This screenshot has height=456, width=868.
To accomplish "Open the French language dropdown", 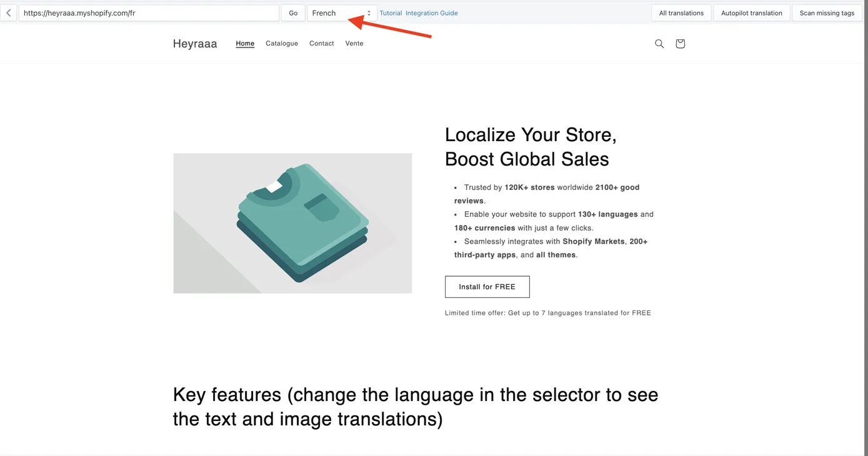I will pyautogui.click(x=342, y=13).
